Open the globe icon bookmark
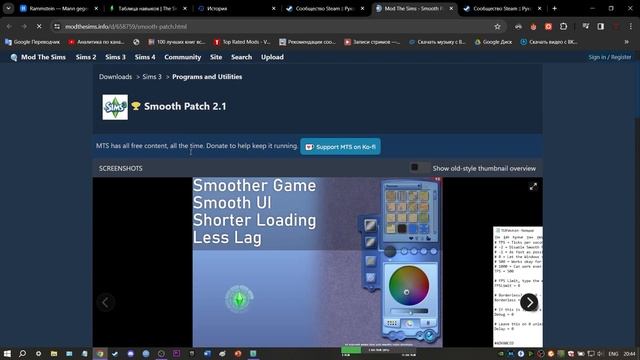640x360 pixels. tap(136, 42)
